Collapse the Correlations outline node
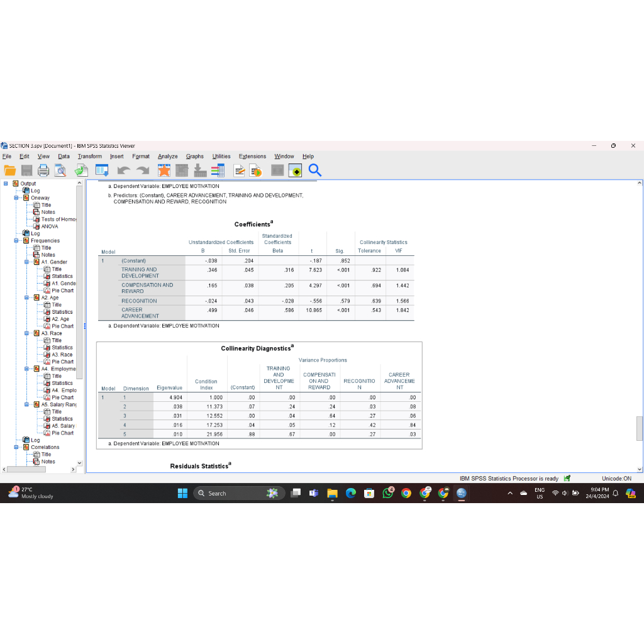644x644 pixels. click(17, 447)
